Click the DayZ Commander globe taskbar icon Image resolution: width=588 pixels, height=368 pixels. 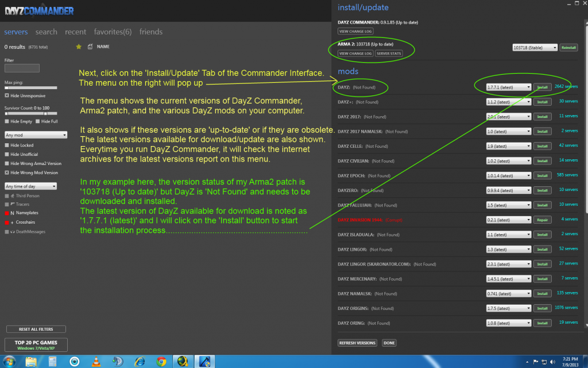pyautogui.click(x=183, y=361)
